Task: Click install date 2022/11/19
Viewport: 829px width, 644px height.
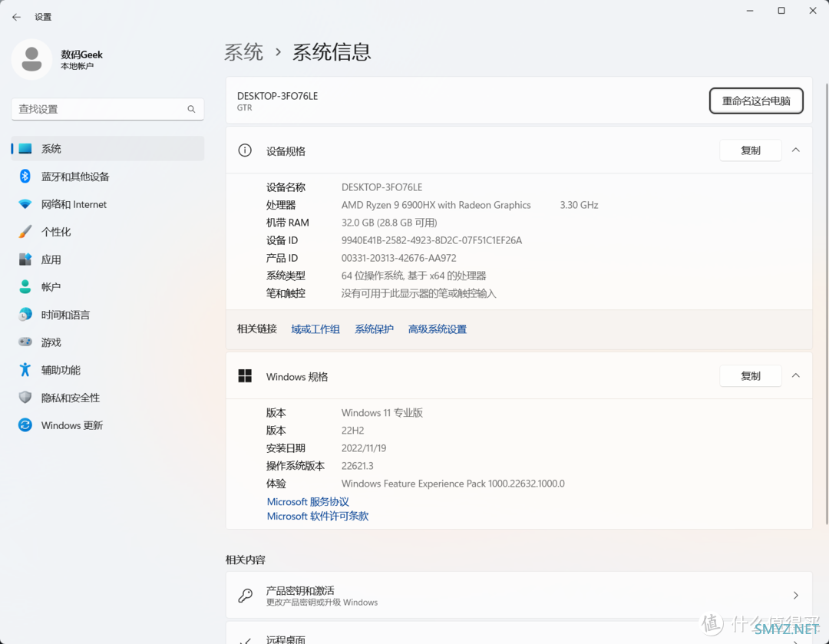Action: pyautogui.click(x=364, y=448)
